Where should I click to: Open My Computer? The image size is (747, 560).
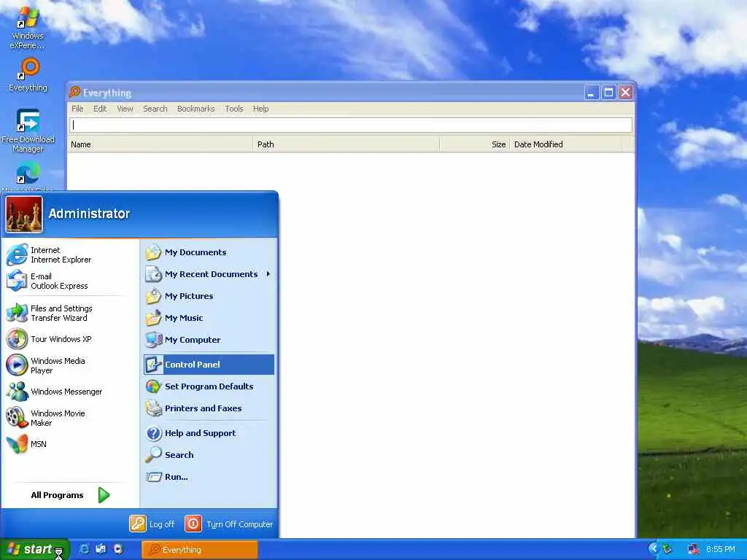tap(209, 340)
